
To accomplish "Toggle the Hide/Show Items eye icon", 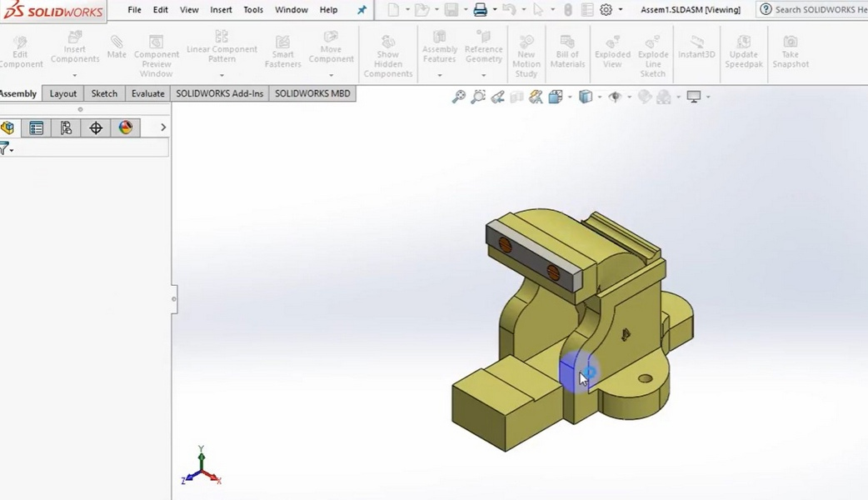I will point(615,96).
